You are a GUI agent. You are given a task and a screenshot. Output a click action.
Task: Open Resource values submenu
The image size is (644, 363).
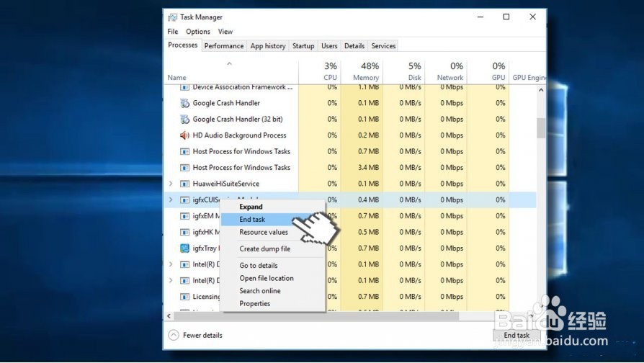[x=273, y=233]
